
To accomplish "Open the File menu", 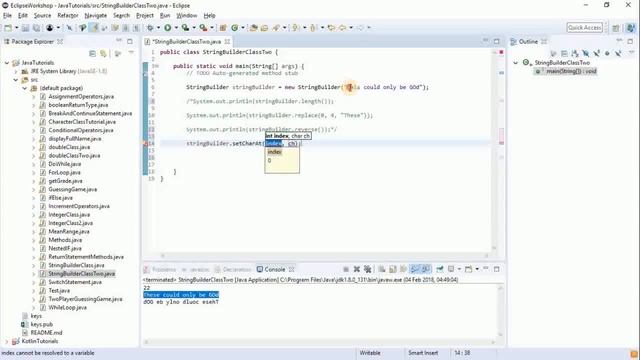I will coord(7,16).
